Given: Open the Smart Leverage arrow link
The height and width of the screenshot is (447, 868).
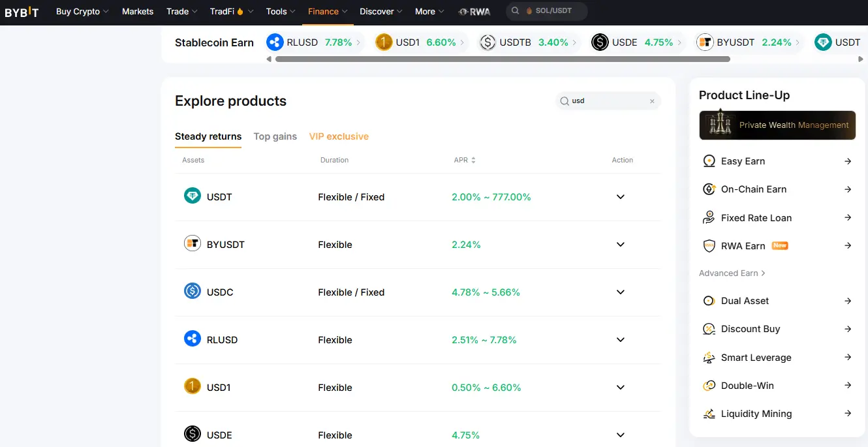Looking at the screenshot, I should point(848,358).
